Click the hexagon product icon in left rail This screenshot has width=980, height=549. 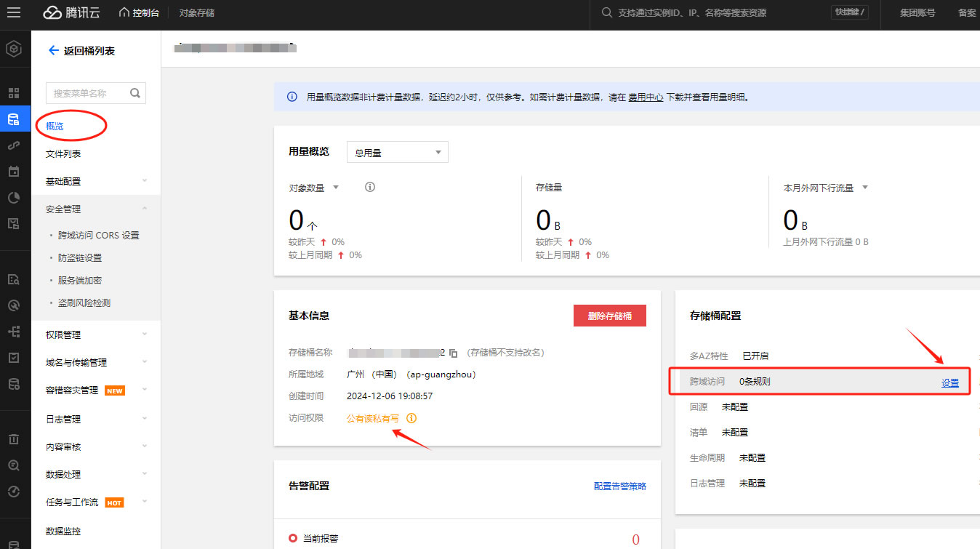click(14, 49)
